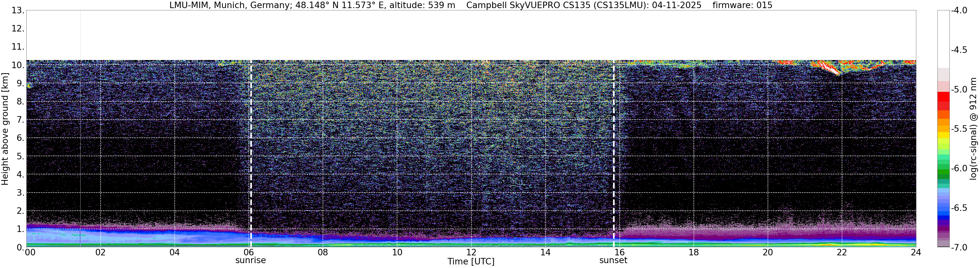This screenshot has width=980, height=268.
Task: Click the x-axis tick label '08'
Action: pyautogui.click(x=323, y=252)
